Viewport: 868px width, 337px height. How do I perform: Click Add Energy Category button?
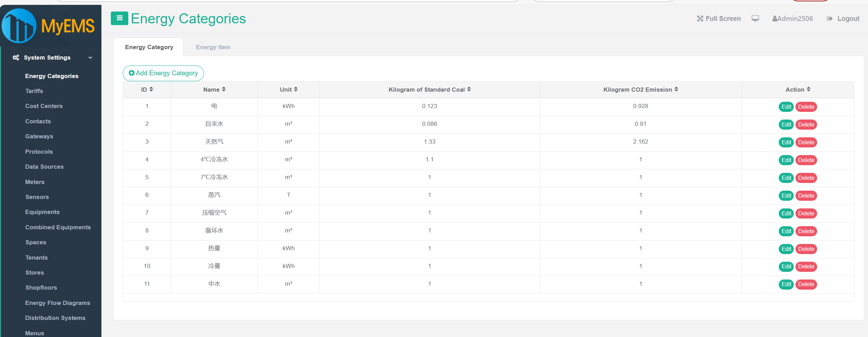pyautogui.click(x=163, y=73)
